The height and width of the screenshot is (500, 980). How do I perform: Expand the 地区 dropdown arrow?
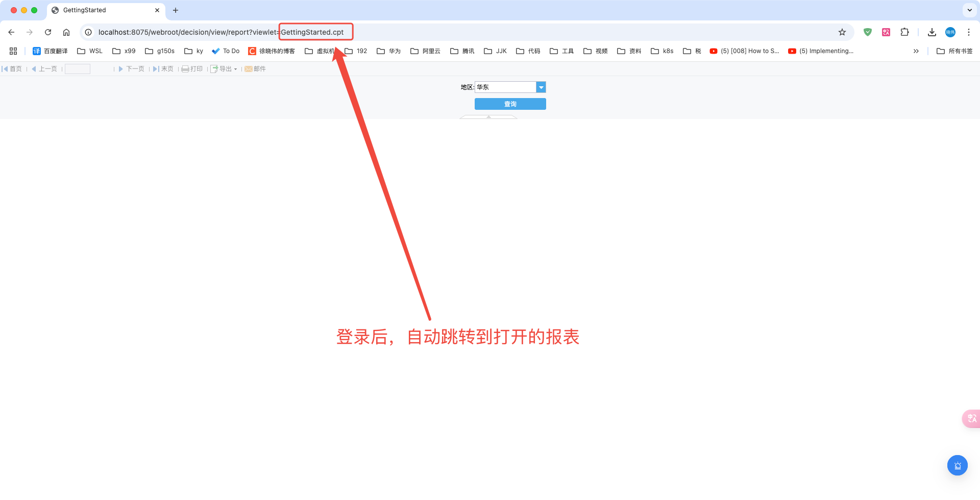point(541,87)
